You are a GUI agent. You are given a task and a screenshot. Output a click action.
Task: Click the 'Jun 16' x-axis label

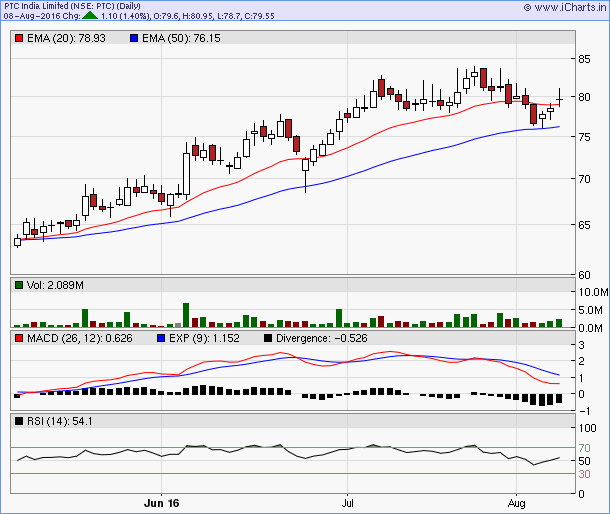161,503
